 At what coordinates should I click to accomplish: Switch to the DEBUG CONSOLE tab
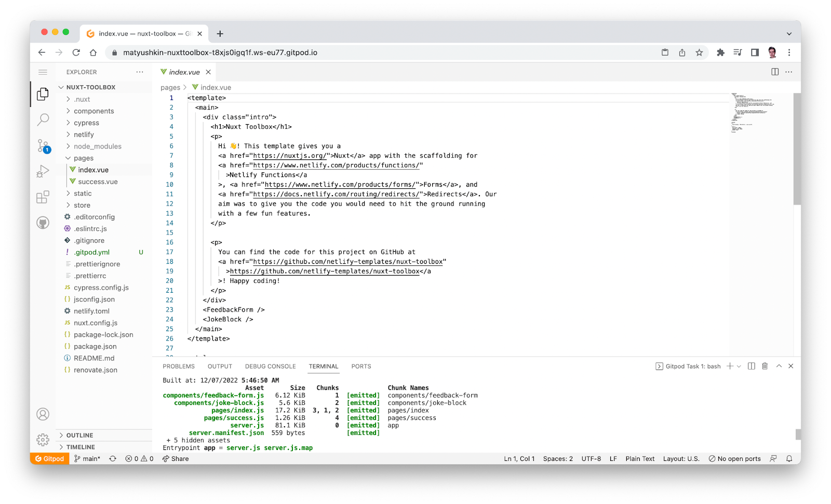271,366
